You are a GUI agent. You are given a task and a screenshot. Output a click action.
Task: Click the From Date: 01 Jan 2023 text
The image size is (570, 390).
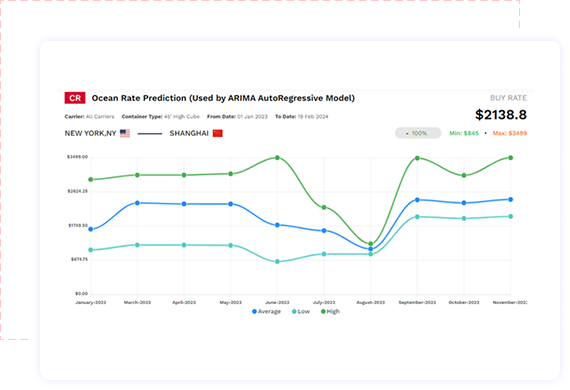(237, 117)
